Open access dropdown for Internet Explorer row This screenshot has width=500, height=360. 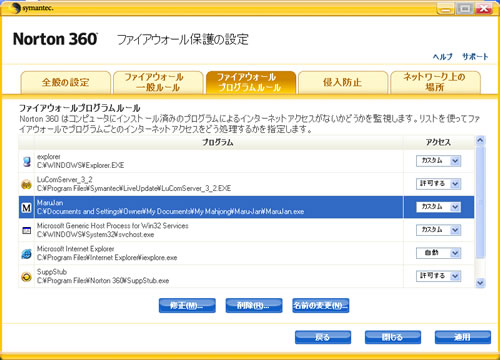click(x=455, y=253)
